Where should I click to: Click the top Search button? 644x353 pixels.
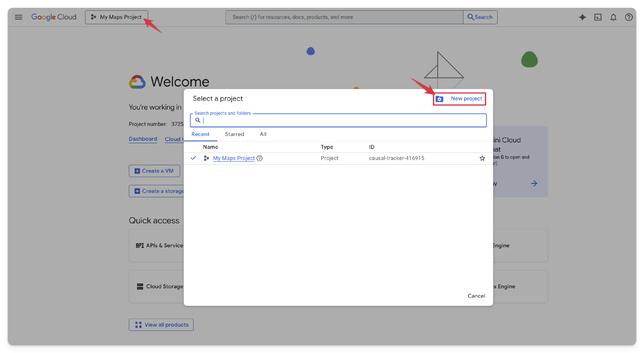pos(480,17)
